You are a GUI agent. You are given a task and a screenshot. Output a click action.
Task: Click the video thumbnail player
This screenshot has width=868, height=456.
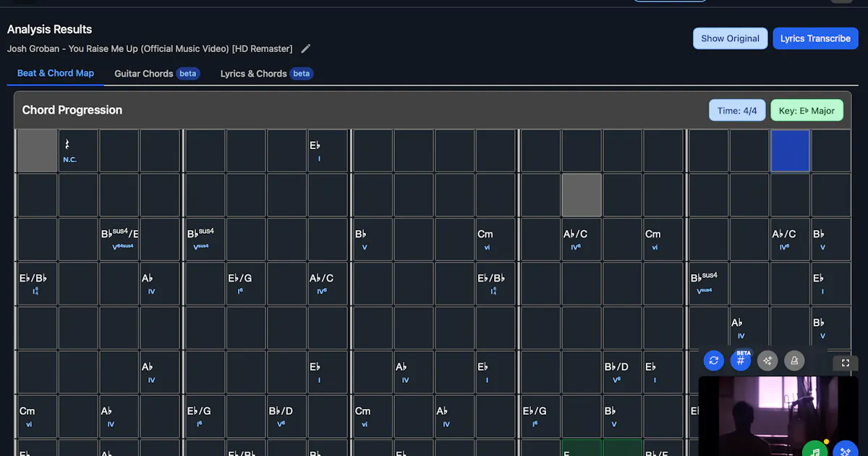coord(778,415)
